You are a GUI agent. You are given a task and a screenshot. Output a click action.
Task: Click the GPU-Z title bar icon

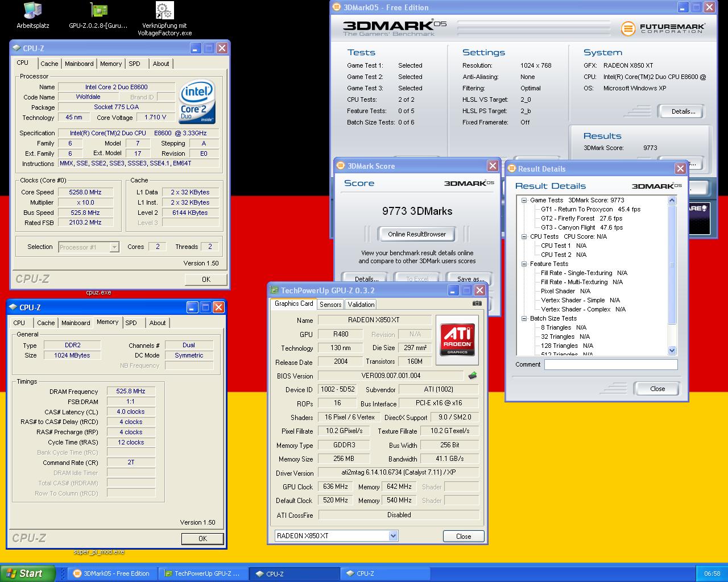pyautogui.click(x=274, y=290)
